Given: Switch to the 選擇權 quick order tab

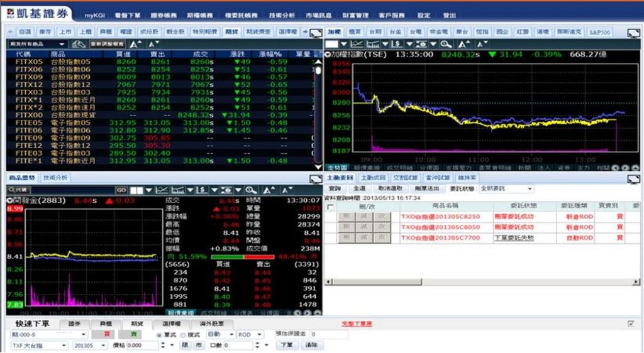Looking at the screenshot, I should (x=171, y=324).
